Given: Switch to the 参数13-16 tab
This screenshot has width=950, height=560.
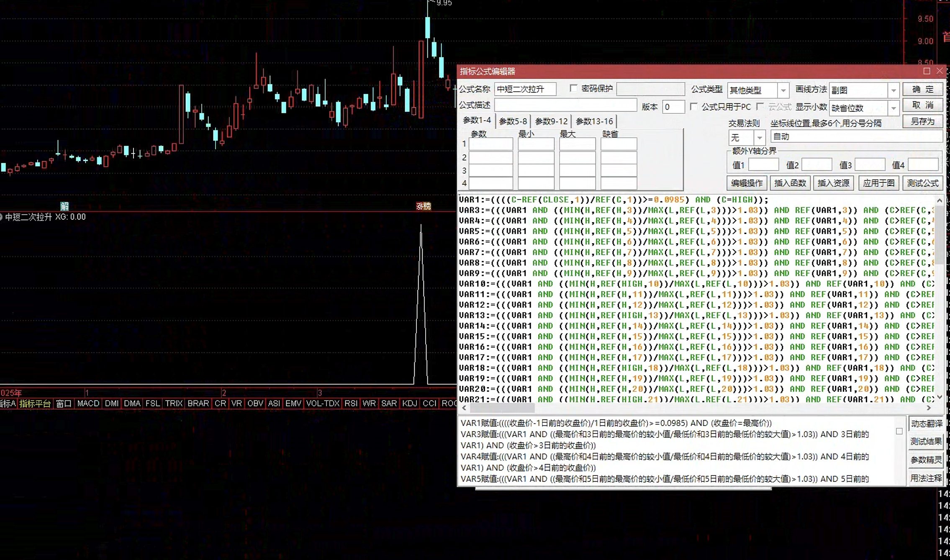Looking at the screenshot, I should coord(594,121).
